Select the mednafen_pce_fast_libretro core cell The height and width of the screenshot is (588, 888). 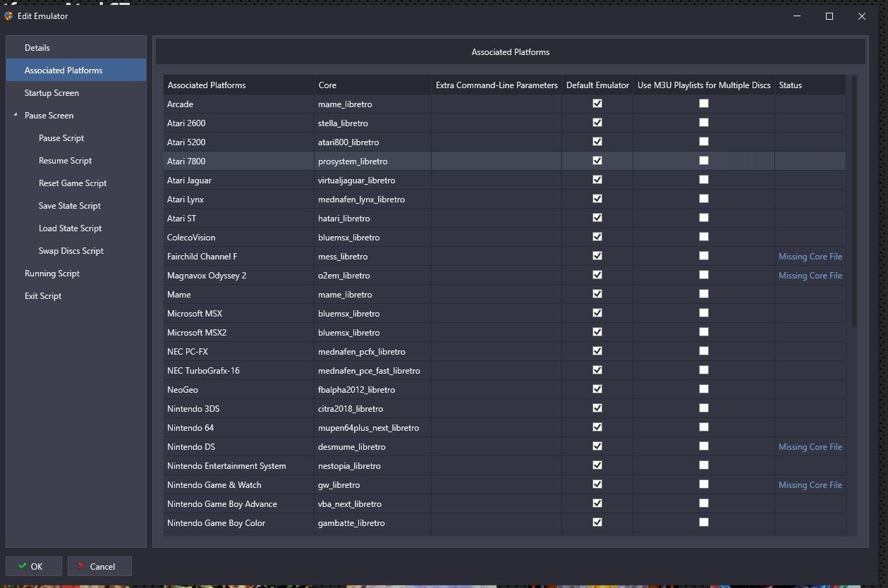click(x=373, y=371)
